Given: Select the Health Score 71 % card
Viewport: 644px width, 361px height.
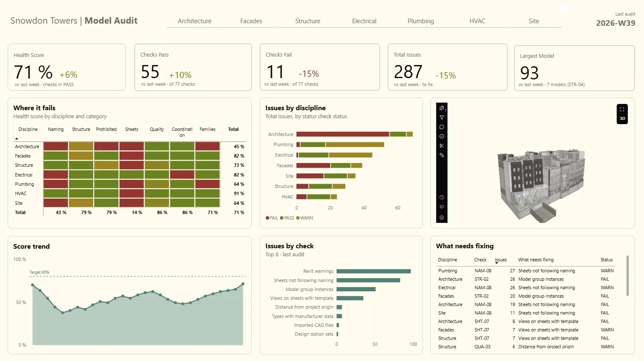Looking at the screenshot, I should [x=67, y=67].
